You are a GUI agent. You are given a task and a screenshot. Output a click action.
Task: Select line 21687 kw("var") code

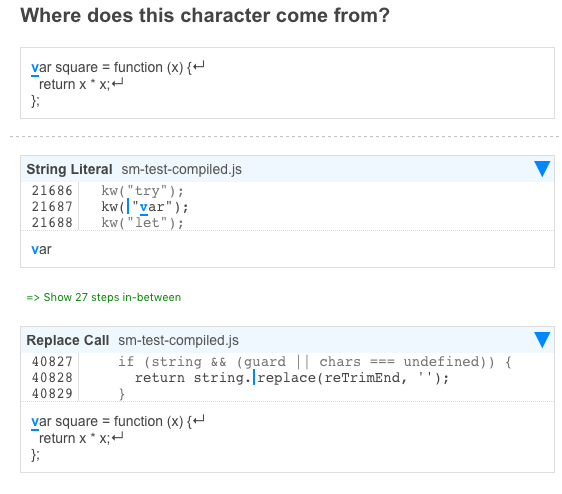pos(144,207)
